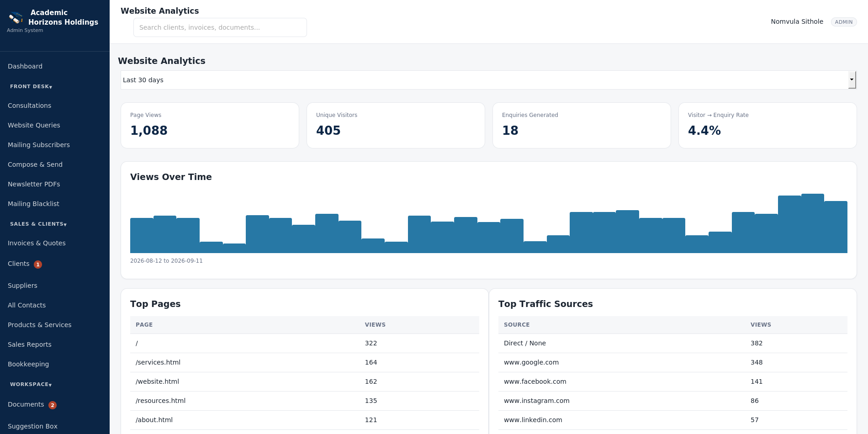Select the Unique Visitors card
This screenshot has height=434, width=868.
[396, 125]
